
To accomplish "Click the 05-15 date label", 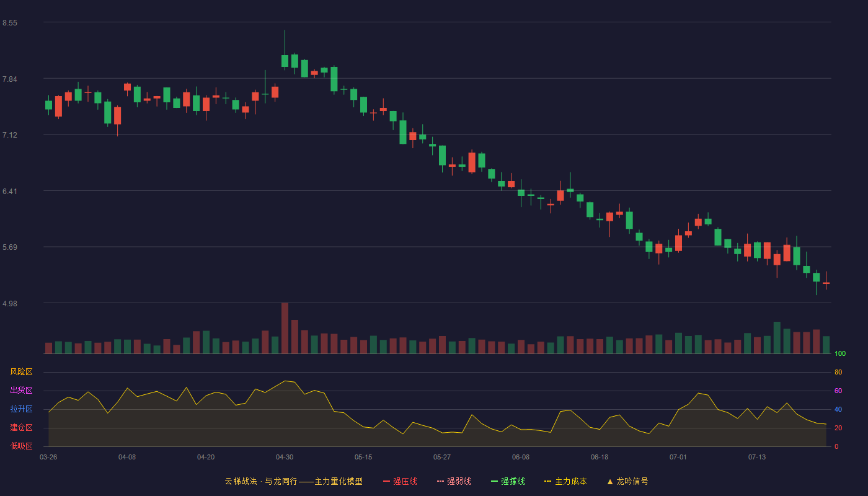I will [x=363, y=457].
